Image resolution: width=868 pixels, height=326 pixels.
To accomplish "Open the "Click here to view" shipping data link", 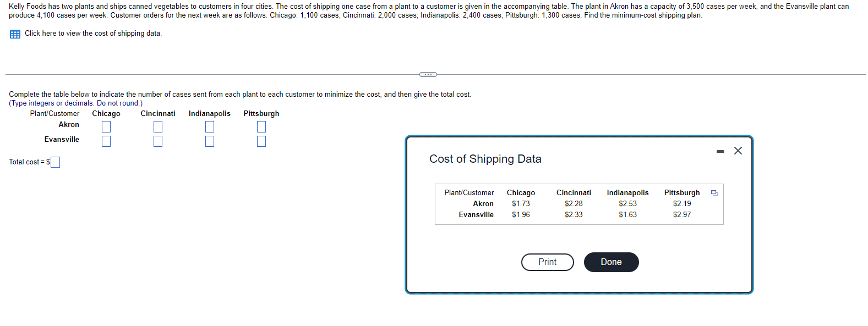I will (93, 34).
